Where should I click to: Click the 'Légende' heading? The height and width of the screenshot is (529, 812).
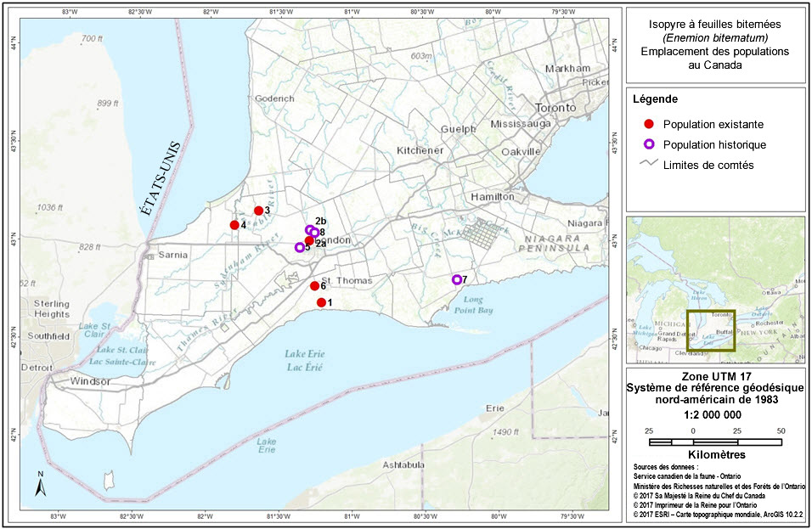click(x=656, y=99)
